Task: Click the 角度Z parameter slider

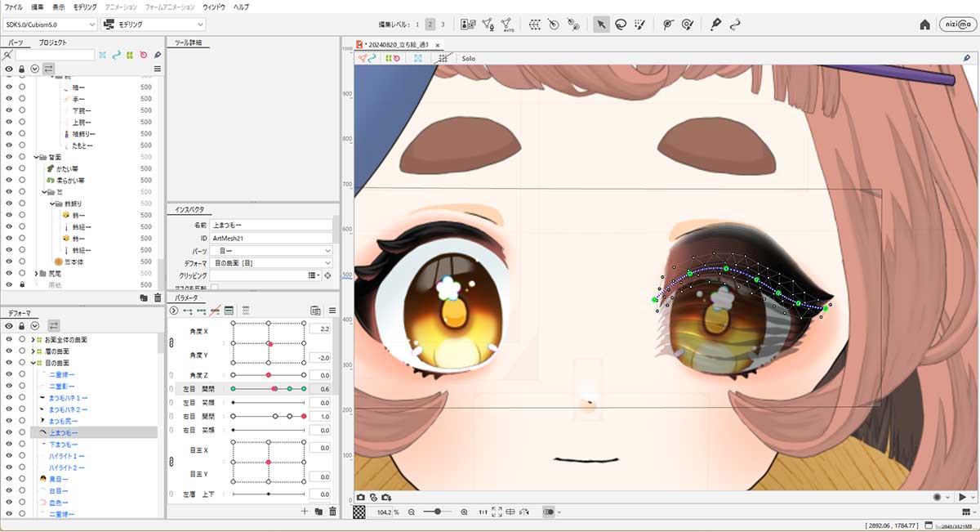Action: point(268,374)
